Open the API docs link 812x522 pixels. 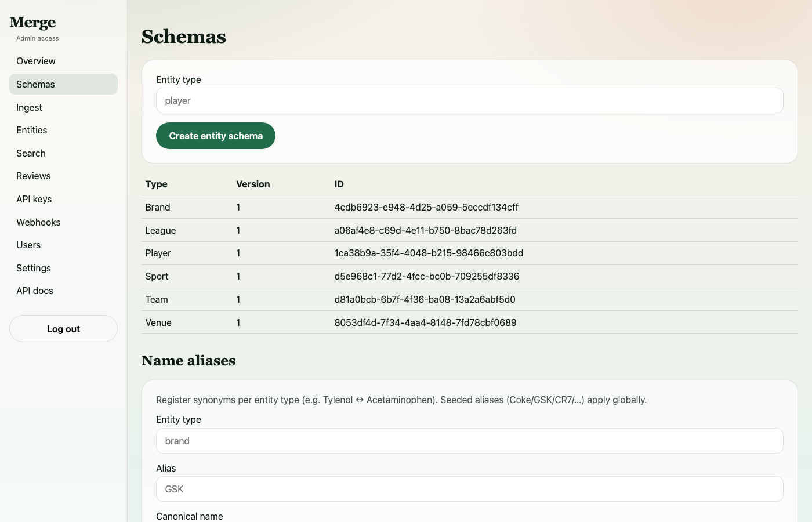pyautogui.click(x=63, y=291)
